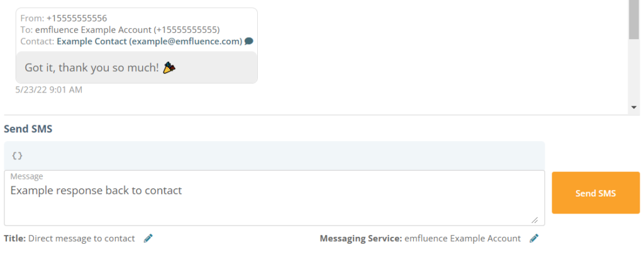Click the orange Send SMS button
This screenshot has height=257, width=644.
click(x=596, y=193)
